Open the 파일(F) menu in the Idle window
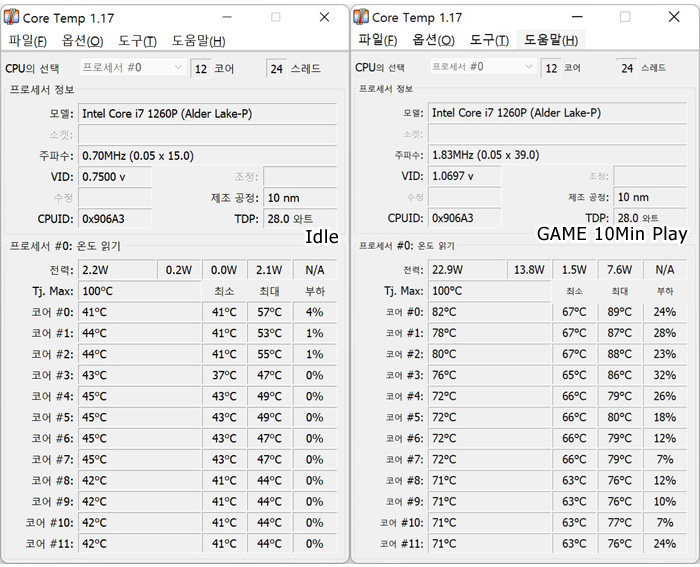 pyautogui.click(x=28, y=41)
